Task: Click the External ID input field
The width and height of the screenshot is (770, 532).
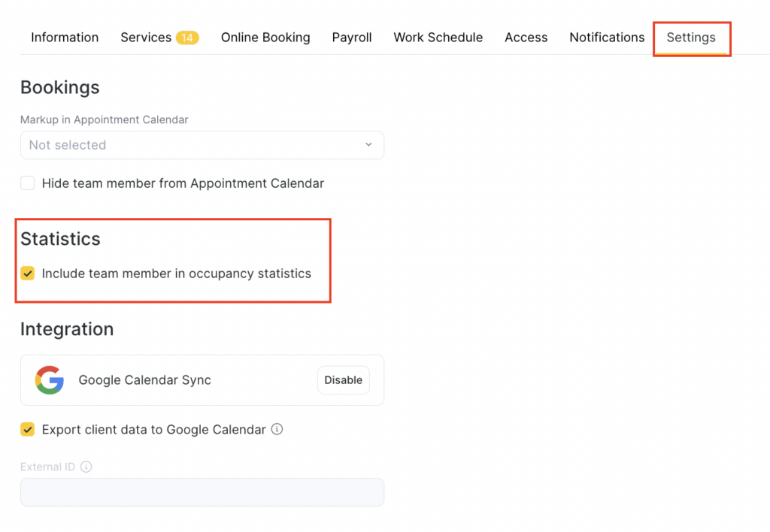Action: coord(202,492)
